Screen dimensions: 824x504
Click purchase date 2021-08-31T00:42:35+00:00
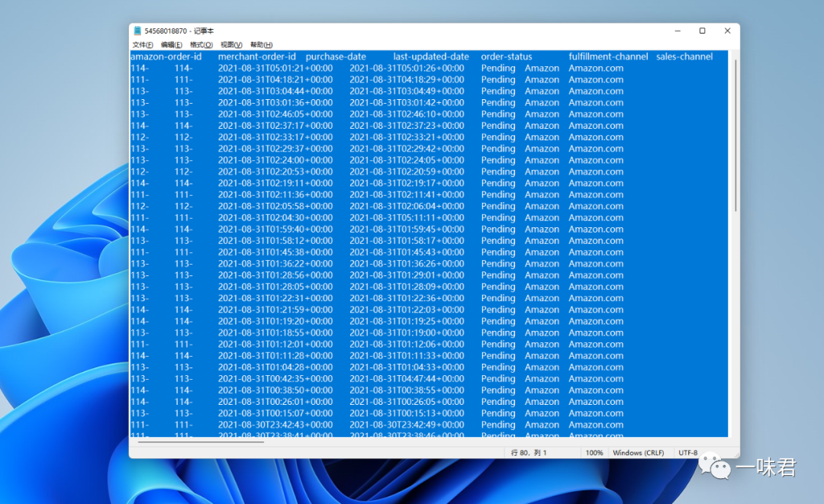275,379
